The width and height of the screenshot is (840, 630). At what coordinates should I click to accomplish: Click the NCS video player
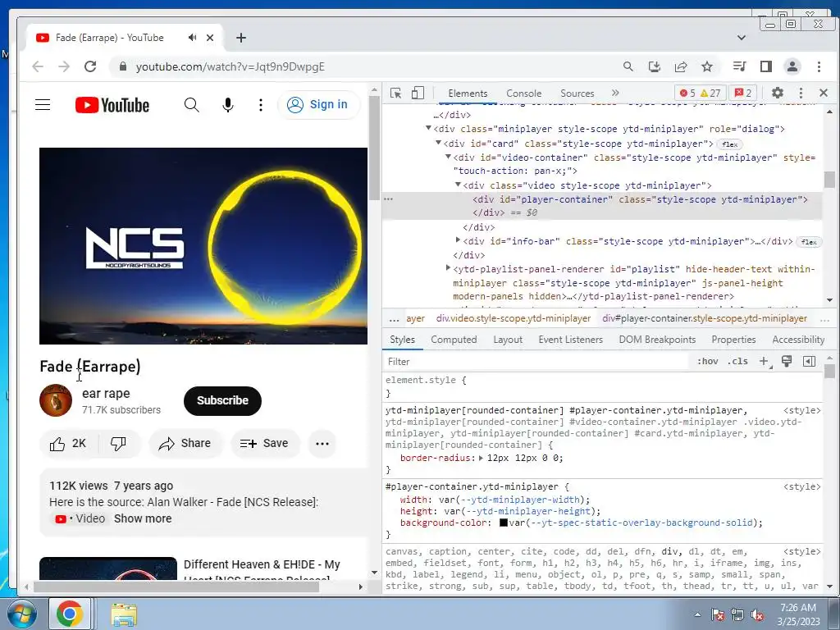click(203, 246)
